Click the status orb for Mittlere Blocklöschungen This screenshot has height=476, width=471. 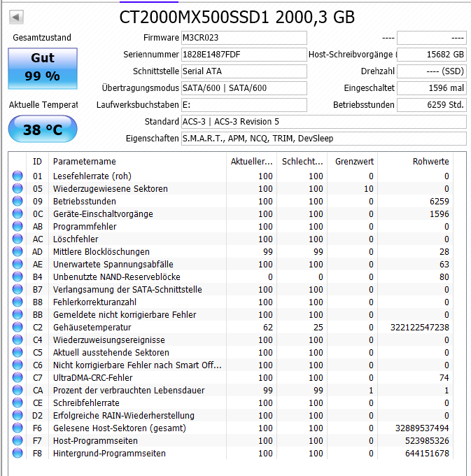click(17, 252)
